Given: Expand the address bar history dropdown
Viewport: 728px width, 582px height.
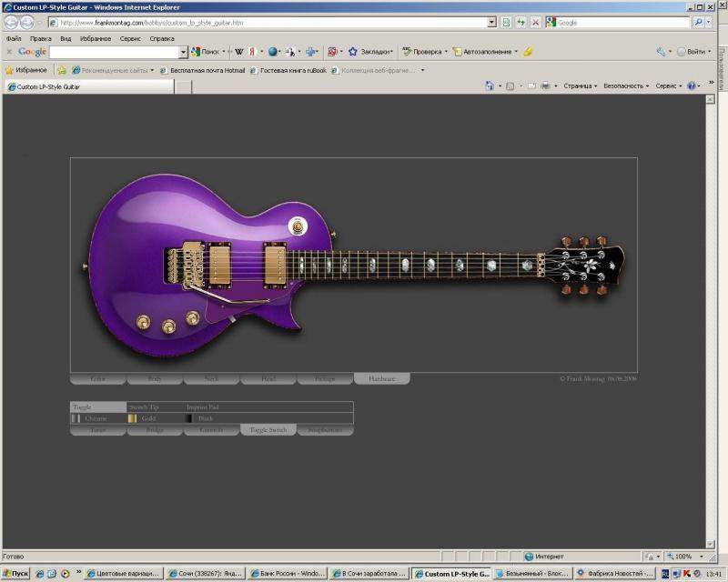Looking at the screenshot, I should 491,23.
